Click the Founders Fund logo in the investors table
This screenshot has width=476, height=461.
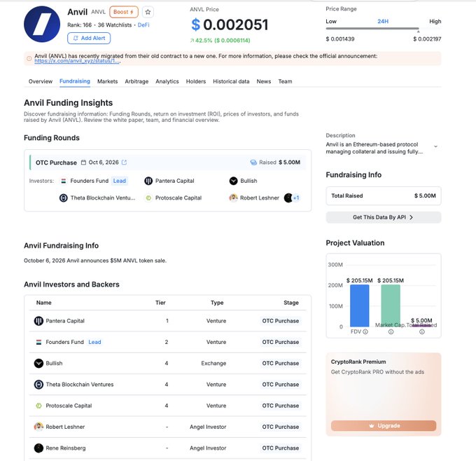[x=38, y=342]
